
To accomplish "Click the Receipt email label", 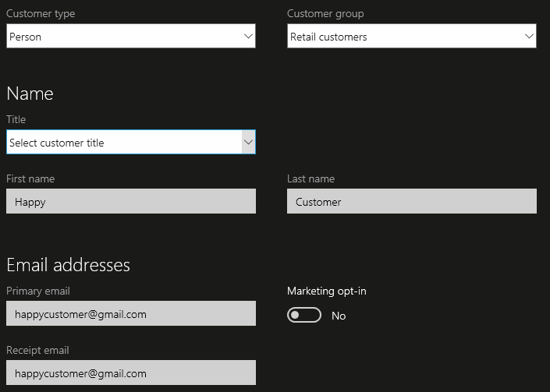I will [38, 351].
